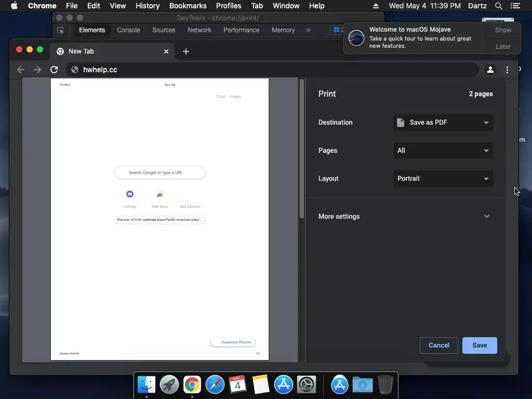Viewport: 532px width, 399px height.
Task: Click the Welcome to macOS Mojave notification
Action: 414,37
